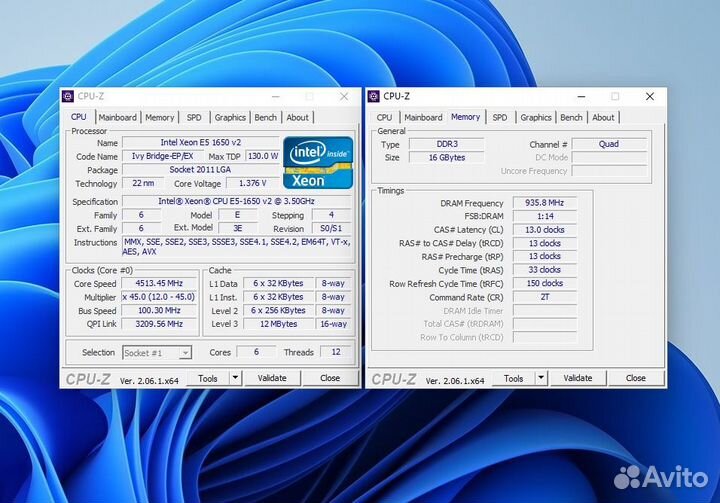
Task: Click Validate button in right CPU-Z window
Action: pos(578,378)
